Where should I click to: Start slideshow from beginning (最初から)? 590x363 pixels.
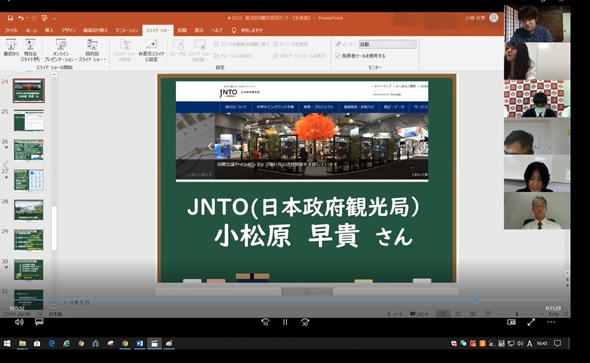pyautogui.click(x=11, y=48)
